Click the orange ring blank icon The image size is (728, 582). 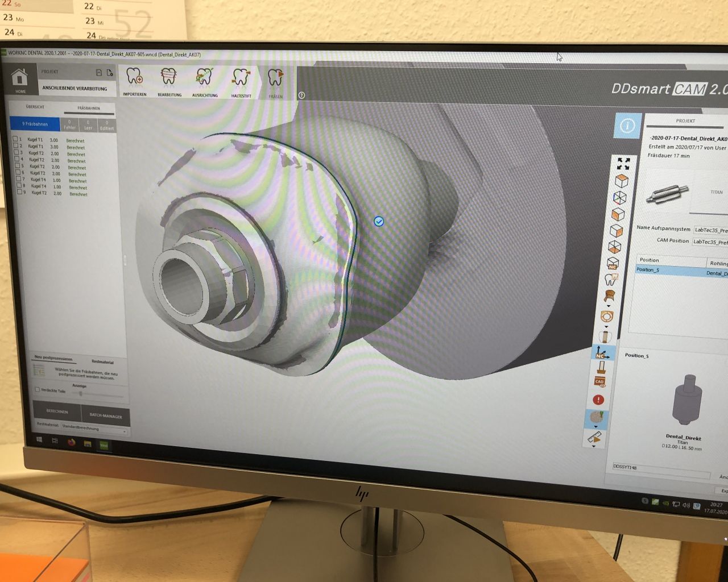coord(606,316)
